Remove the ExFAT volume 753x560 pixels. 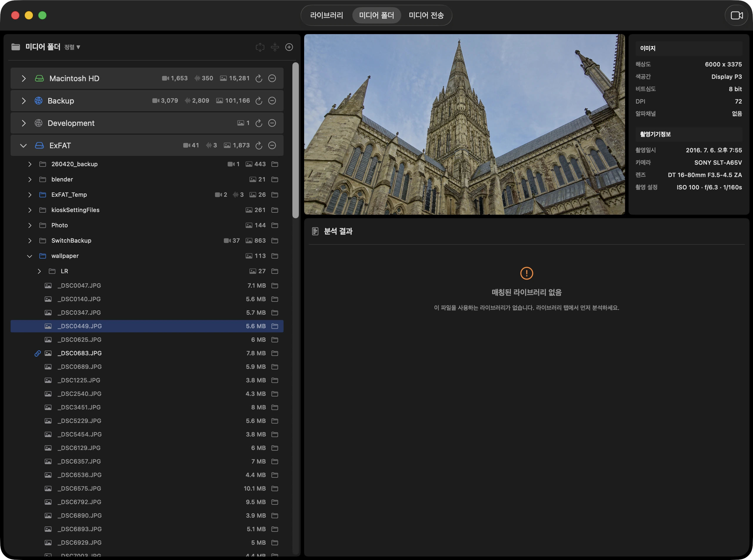[272, 145]
